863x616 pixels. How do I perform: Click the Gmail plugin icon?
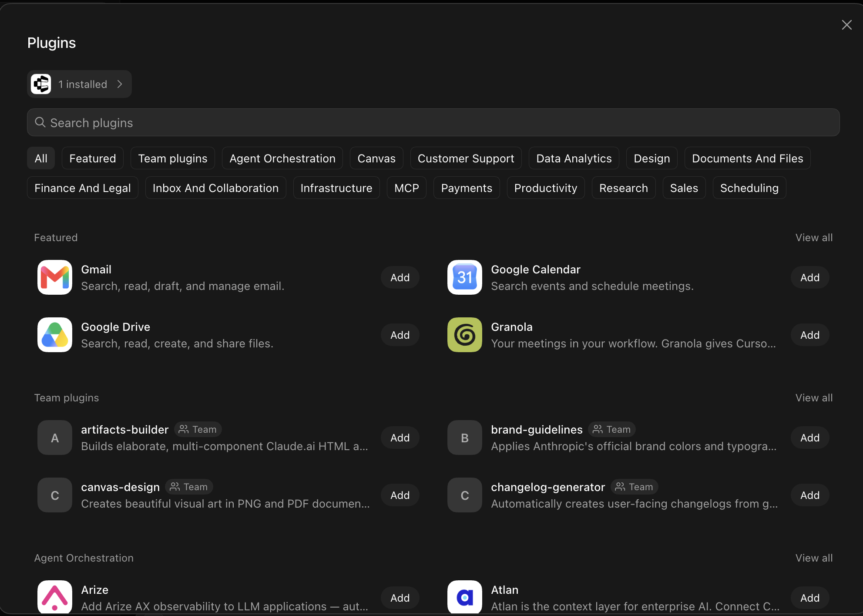point(55,277)
